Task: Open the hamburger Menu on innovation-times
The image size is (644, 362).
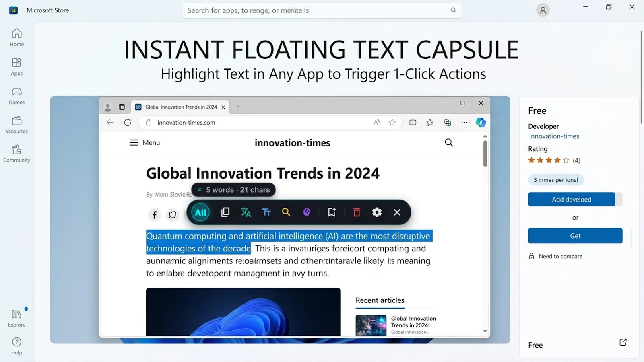Action: (144, 143)
